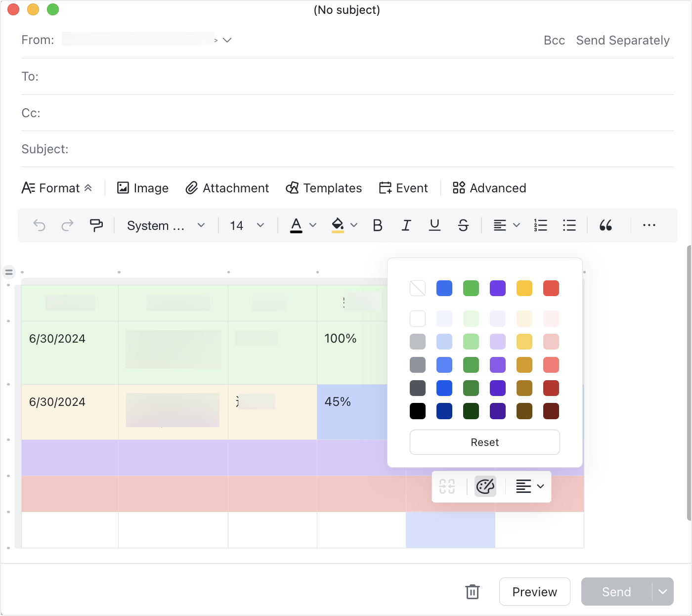The image size is (692, 616).
Task: Apply quote block formatting
Action: (x=605, y=225)
